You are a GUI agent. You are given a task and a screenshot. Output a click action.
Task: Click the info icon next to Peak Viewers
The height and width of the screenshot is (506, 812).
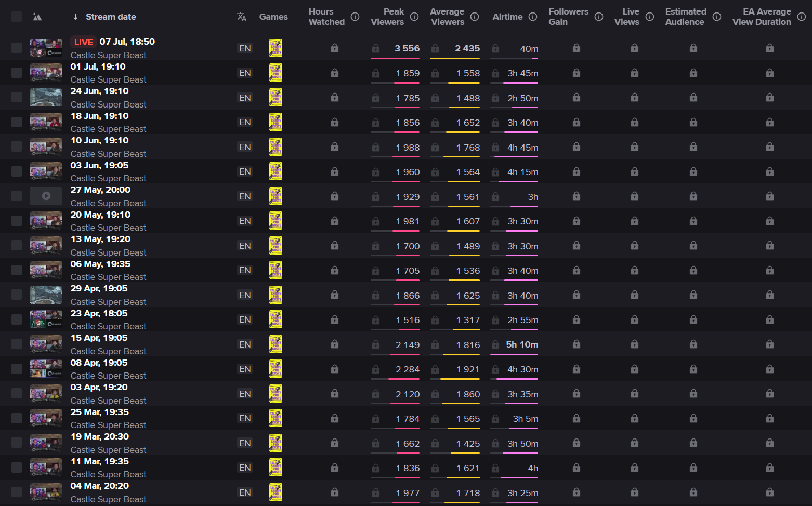414,17
